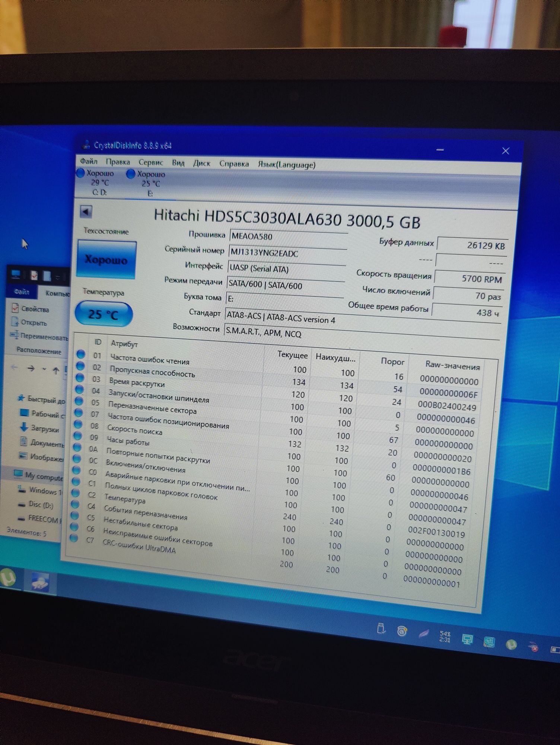This screenshot has width=560, height=745.
Task: Select Изображения in Explorer tree
Action: (41, 457)
